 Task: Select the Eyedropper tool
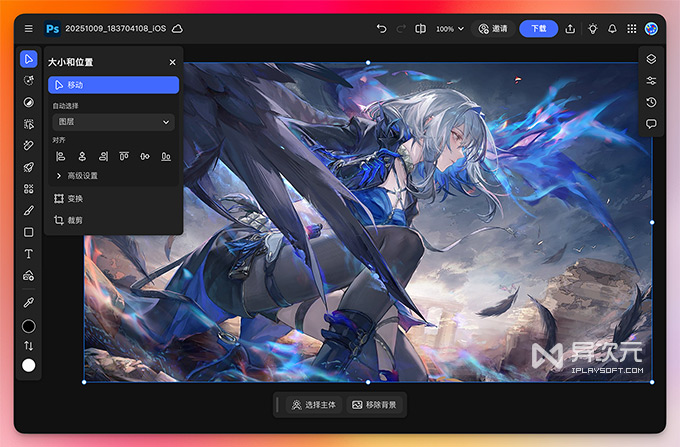click(29, 302)
